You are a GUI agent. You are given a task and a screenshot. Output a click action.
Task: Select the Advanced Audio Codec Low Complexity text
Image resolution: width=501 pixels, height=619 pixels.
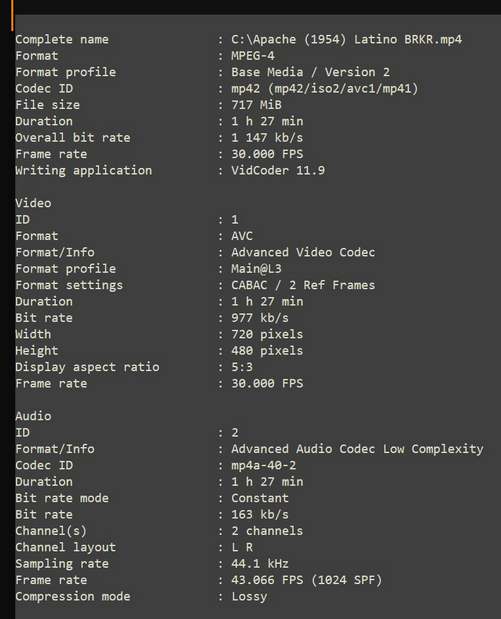[357, 449]
